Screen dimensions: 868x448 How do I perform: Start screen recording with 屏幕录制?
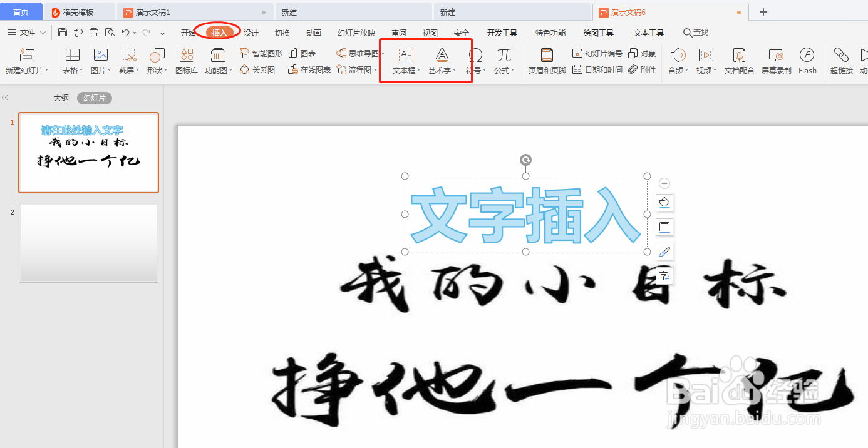coord(775,61)
